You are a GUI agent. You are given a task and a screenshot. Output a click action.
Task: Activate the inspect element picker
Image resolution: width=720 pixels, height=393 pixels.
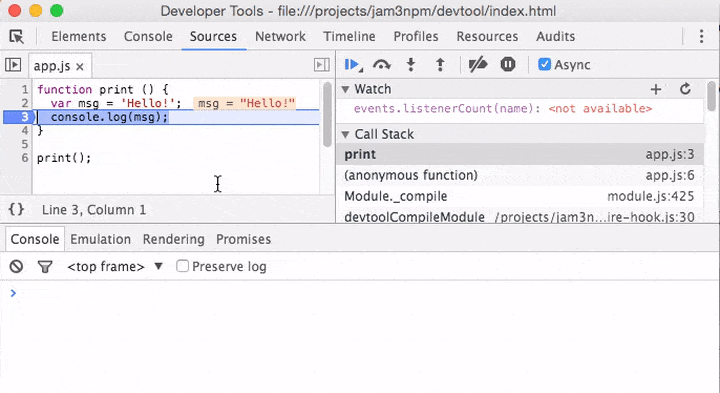17,36
